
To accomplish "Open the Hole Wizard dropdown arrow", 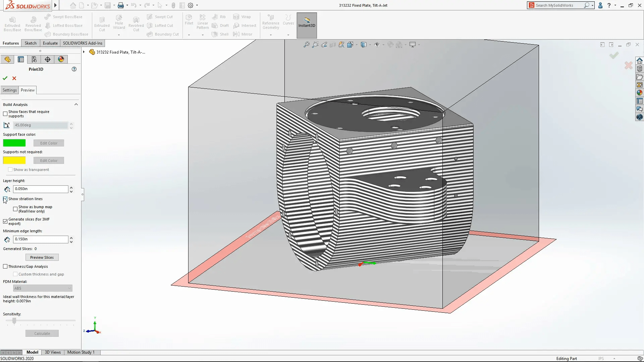I will tap(119, 35).
